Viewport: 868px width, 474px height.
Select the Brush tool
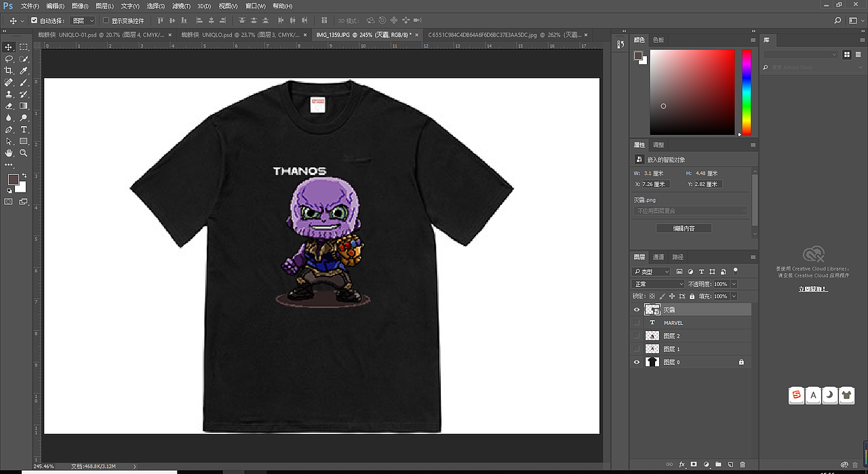pyautogui.click(x=24, y=82)
